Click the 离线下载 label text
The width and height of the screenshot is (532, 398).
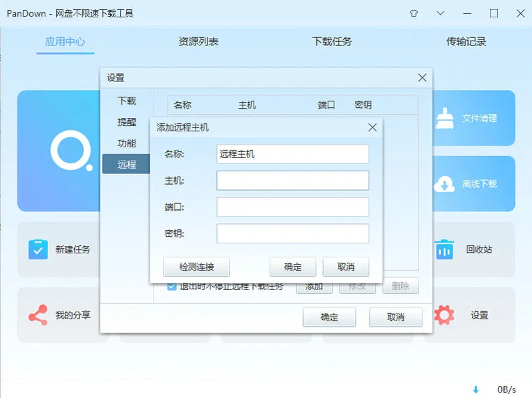(479, 184)
